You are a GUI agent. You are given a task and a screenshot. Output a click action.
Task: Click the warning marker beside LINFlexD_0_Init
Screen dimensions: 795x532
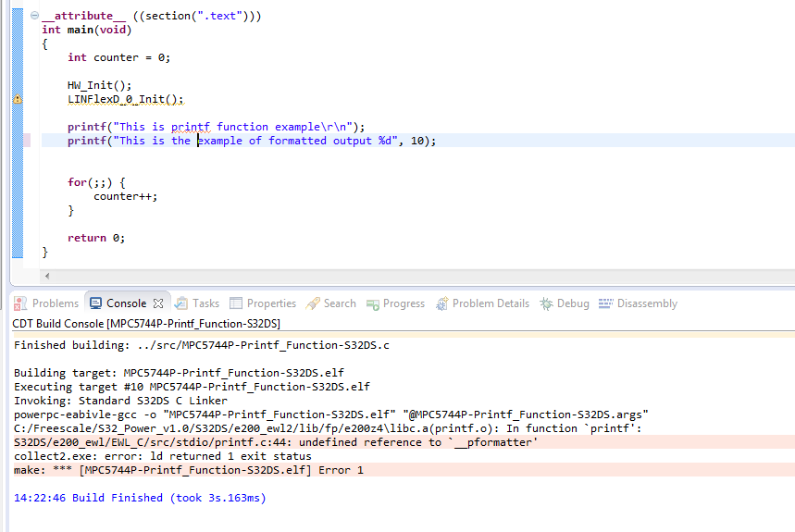tap(18, 99)
